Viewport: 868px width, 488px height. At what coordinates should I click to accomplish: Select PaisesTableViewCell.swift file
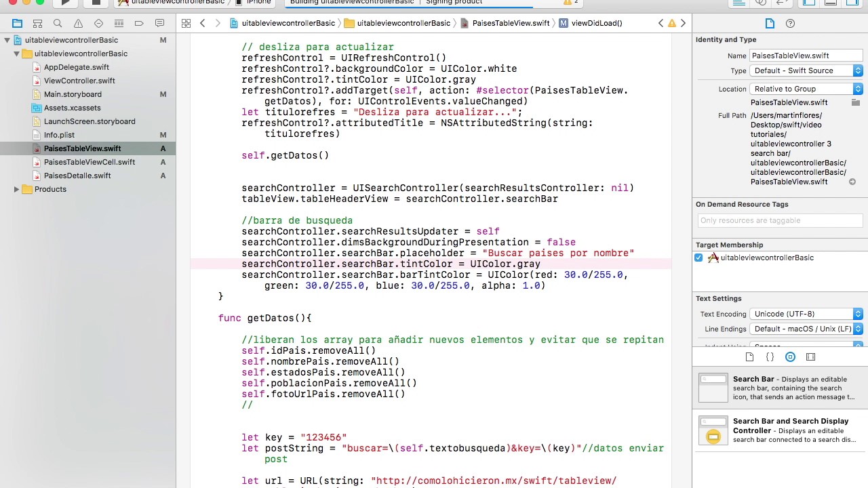(88, 162)
